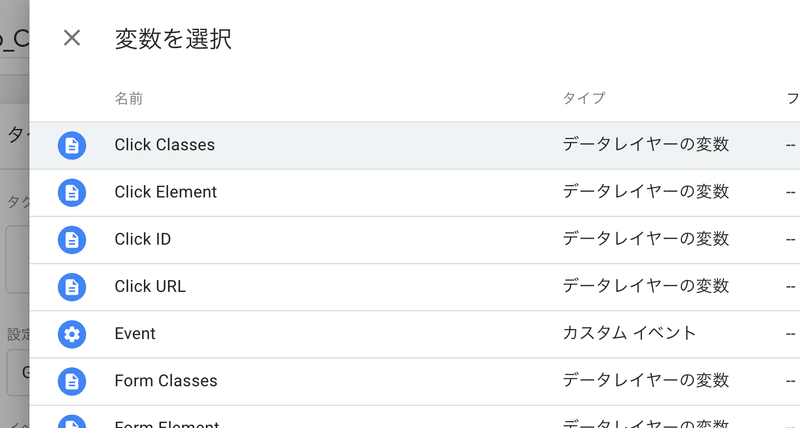The width and height of the screenshot is (800, 428).
Task: Choose the Click ID variable
Action: (x=415, y=240)
